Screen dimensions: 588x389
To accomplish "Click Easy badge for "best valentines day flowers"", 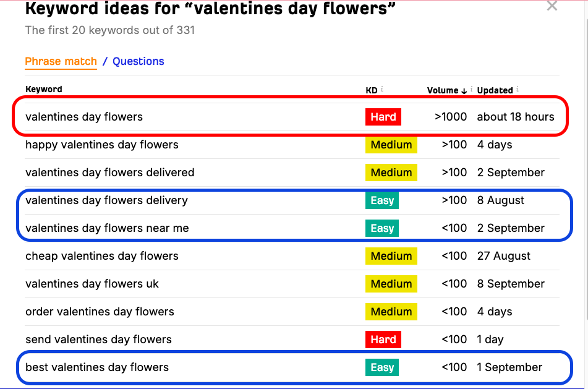I will point(382,367).
